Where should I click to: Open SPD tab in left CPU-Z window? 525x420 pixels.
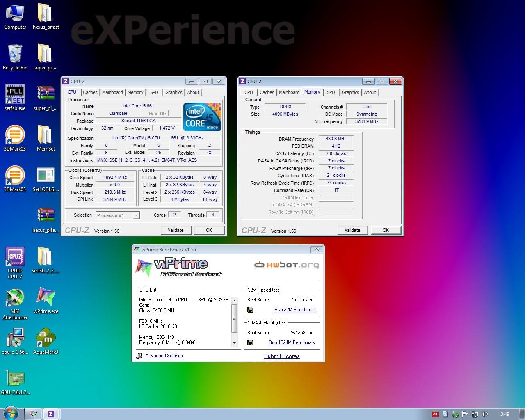coord(154,92)
